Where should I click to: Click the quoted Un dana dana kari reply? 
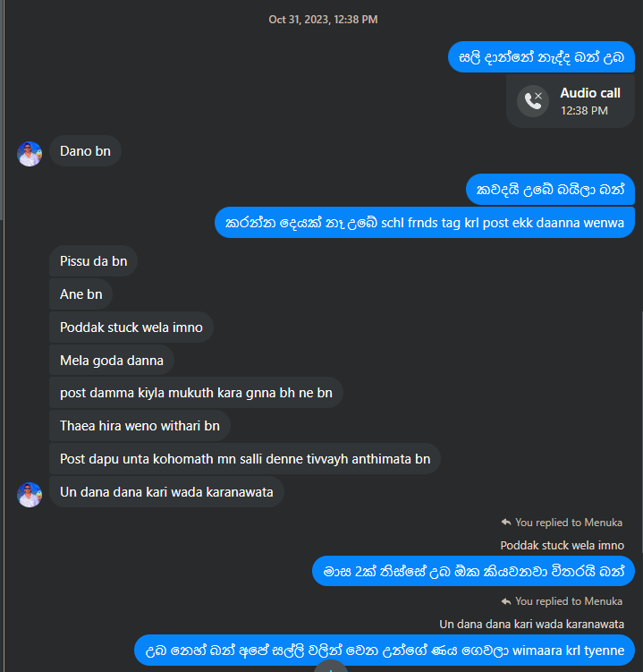[531, 624]
